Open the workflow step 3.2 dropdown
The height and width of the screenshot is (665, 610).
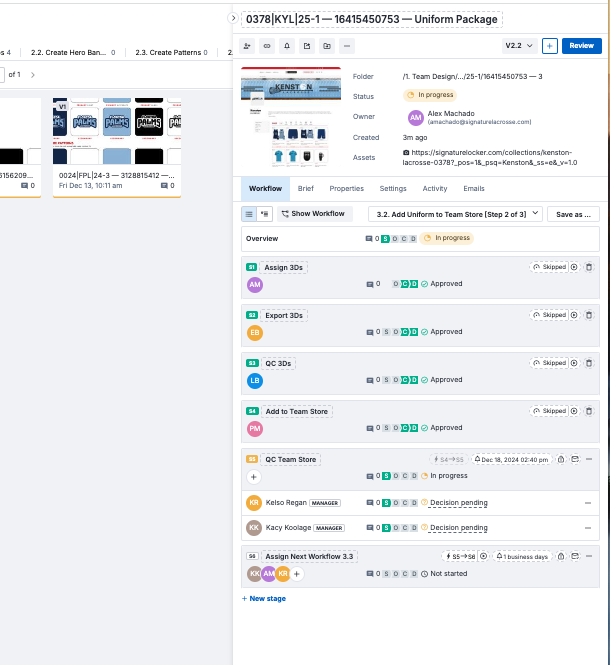pyautogui.click(x=456, y=214)
